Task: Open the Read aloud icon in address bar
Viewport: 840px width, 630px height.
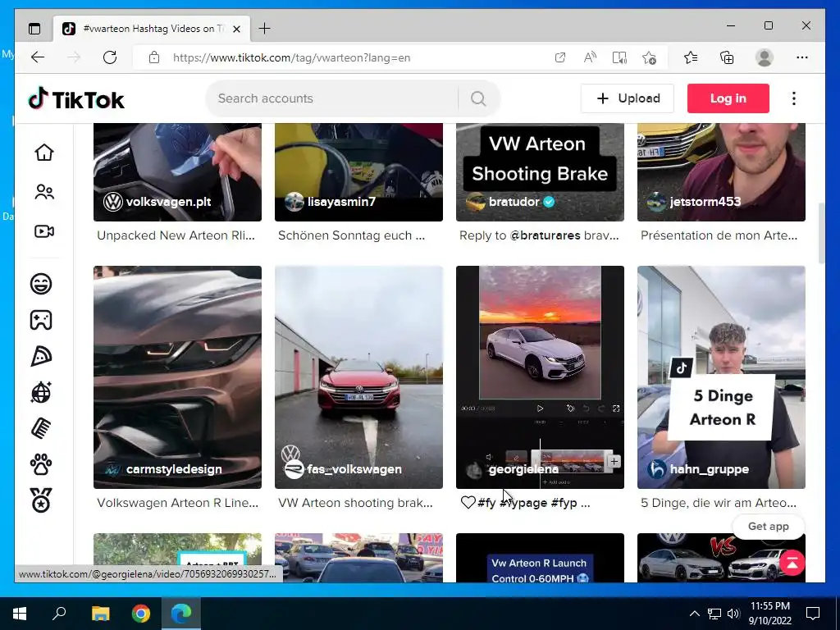Action: (x=590, y=57)
